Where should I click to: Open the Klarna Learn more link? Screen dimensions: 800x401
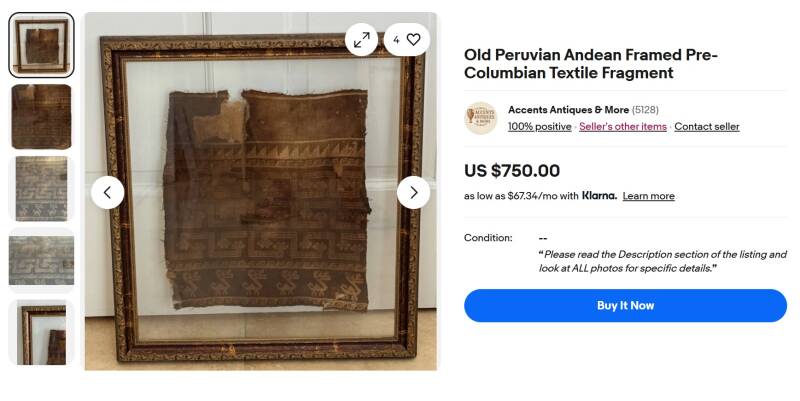648,196
